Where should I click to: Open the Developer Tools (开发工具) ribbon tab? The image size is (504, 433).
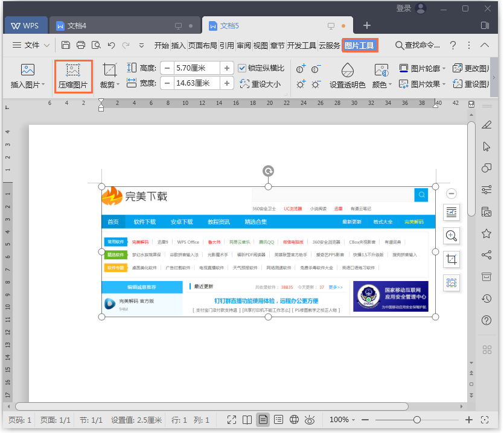point(302,46)
